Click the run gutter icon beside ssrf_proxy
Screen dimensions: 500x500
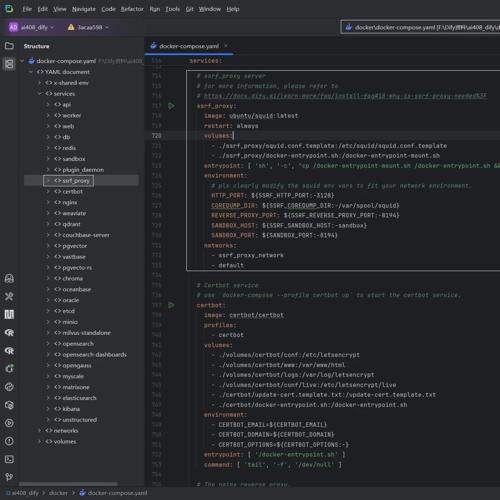(171, 106)
